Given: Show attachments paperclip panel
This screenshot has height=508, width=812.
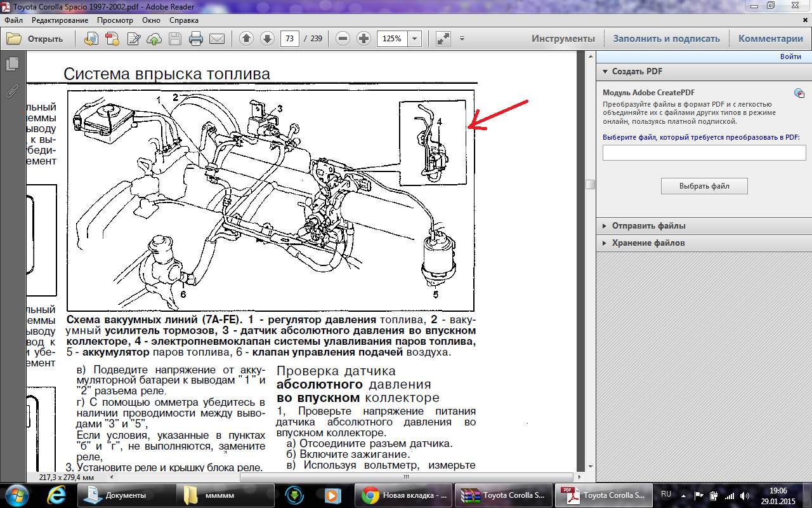Looking at the screenshot, I should (x=12, y=91).
